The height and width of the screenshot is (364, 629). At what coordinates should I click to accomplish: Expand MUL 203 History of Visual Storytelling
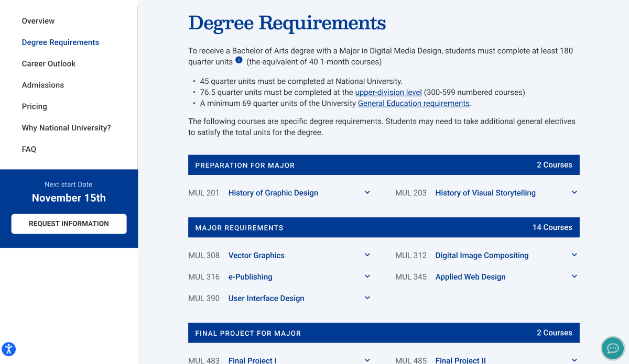(574, 192)
